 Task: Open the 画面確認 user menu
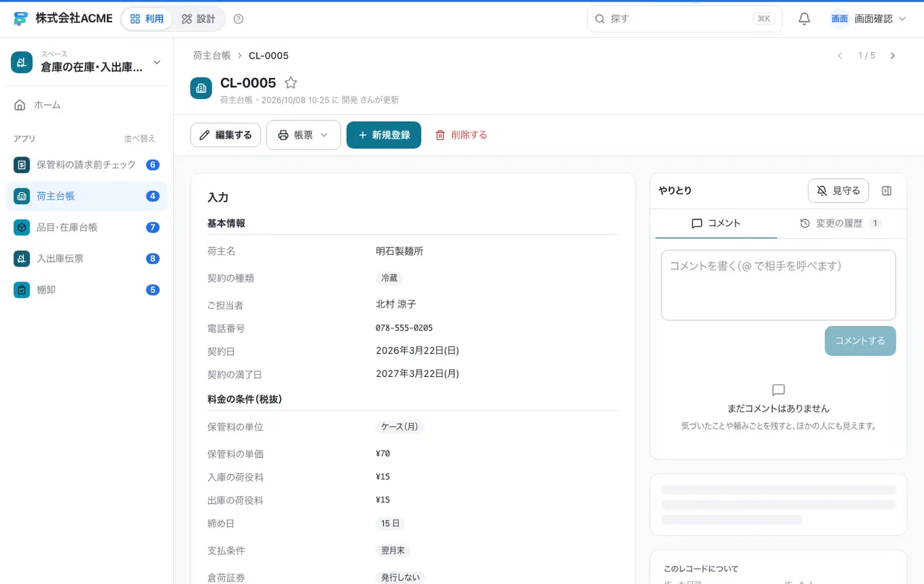click(868, 19)
